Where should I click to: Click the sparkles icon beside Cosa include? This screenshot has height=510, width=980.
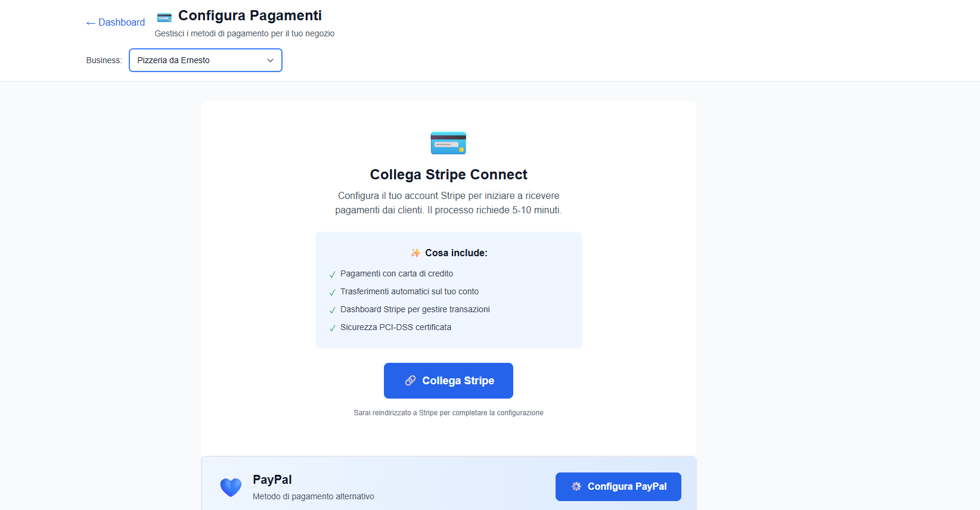tap(415, 253)
